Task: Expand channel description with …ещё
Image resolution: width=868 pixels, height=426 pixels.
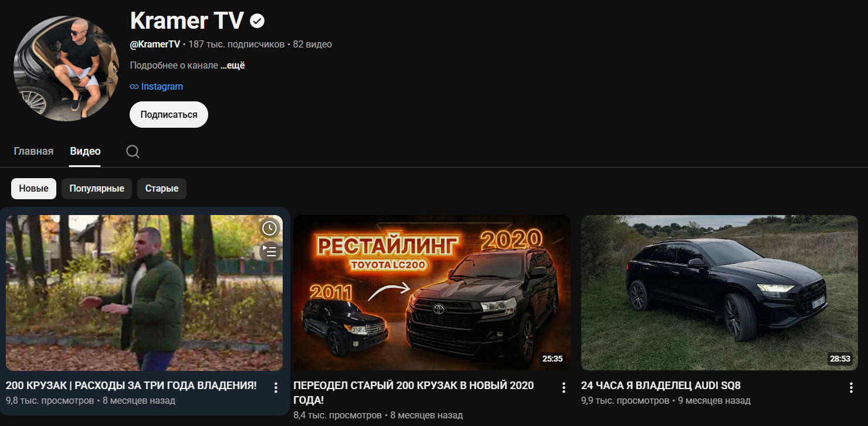Action: (233, 65)
